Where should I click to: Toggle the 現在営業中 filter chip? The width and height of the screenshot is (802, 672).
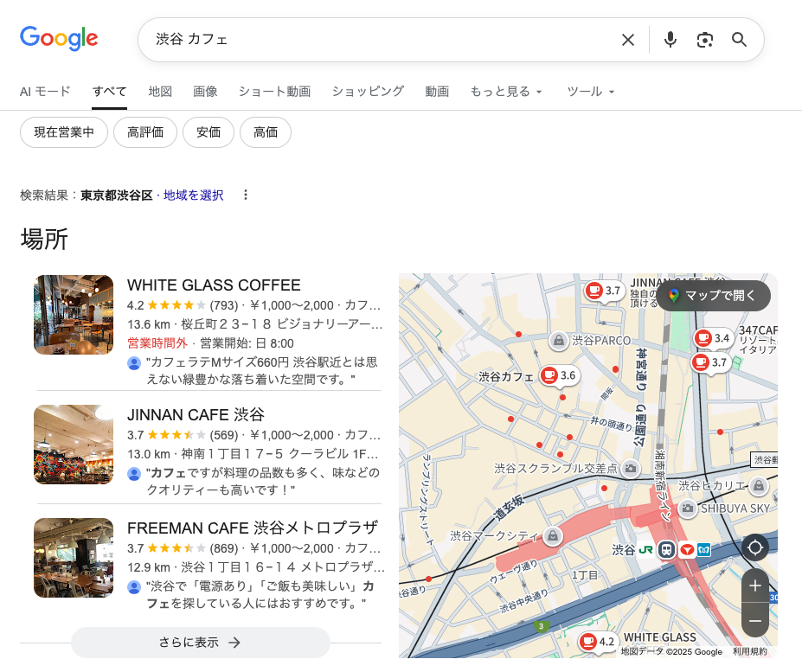(64, 132)
